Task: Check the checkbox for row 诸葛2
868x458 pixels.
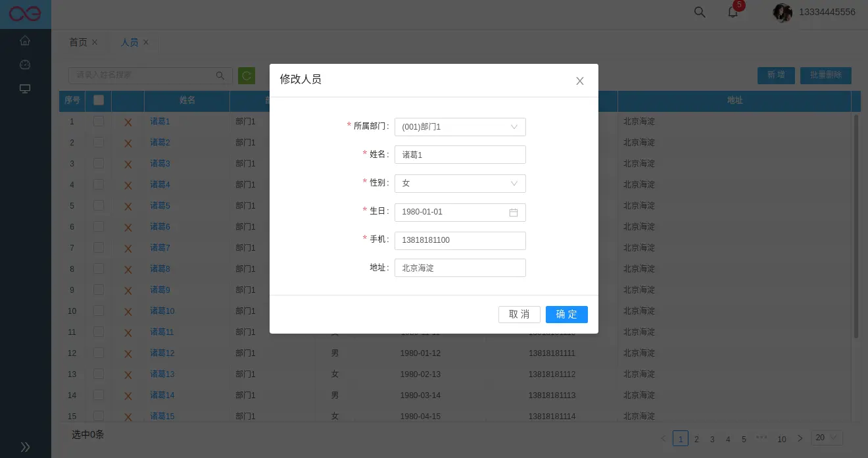Action: coord(99,142)
